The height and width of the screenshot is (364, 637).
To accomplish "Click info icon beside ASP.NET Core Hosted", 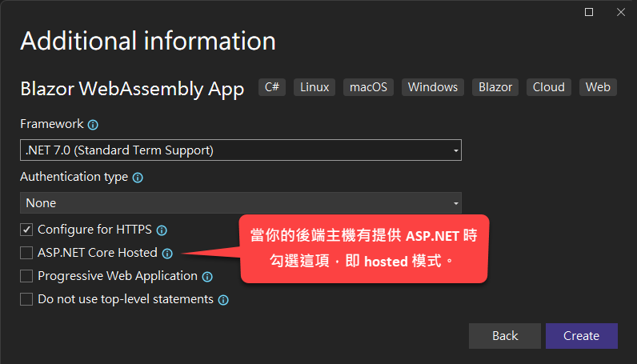I will pos(167,254).
